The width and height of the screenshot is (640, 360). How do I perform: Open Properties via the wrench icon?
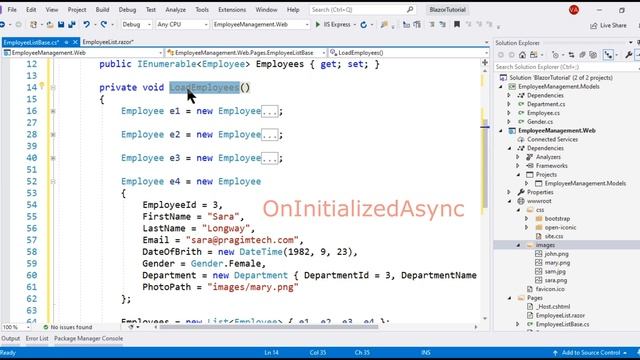629,55
